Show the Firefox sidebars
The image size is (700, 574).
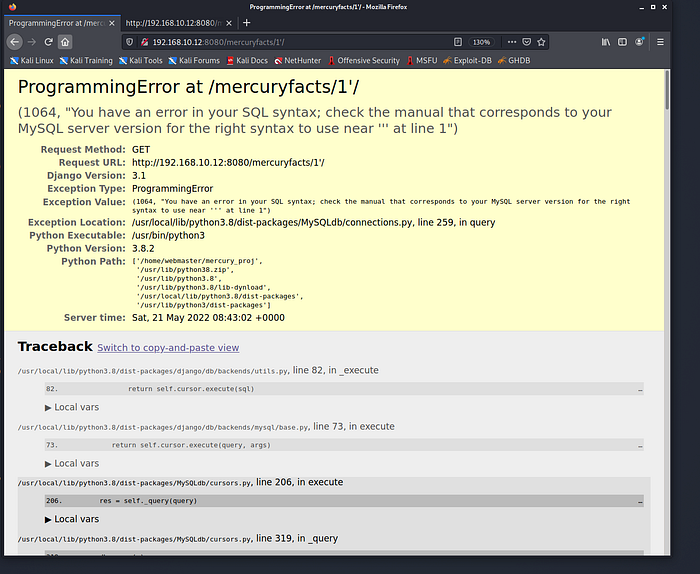pos(622,42)
